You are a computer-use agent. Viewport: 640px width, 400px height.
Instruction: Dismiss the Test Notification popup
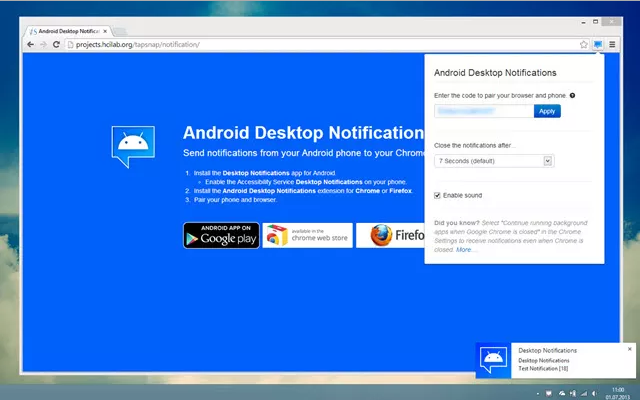tap(629, 349)
